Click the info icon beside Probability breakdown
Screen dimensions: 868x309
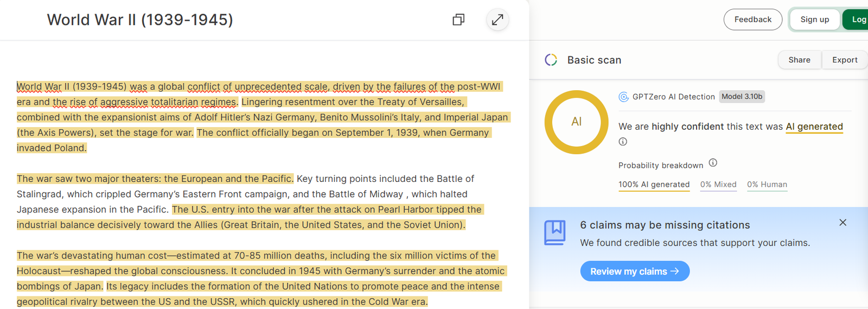[x=713, y=163]
